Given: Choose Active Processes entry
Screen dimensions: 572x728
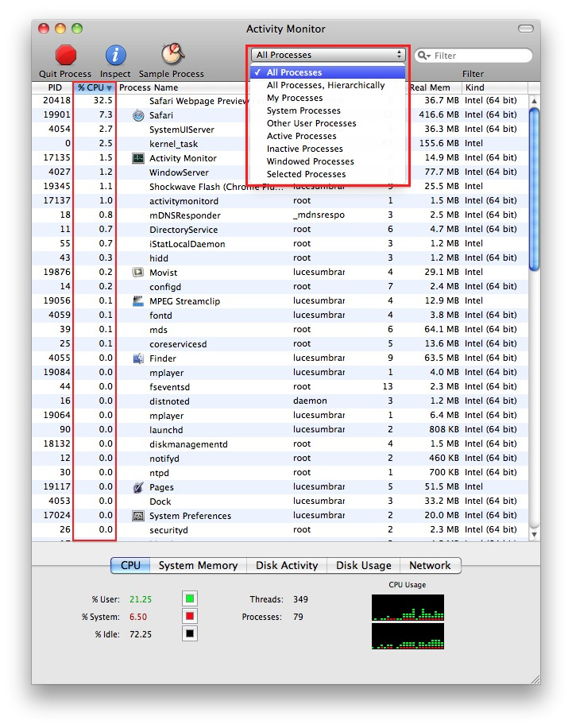Looking at the screenshot, I should pos(328,136).
